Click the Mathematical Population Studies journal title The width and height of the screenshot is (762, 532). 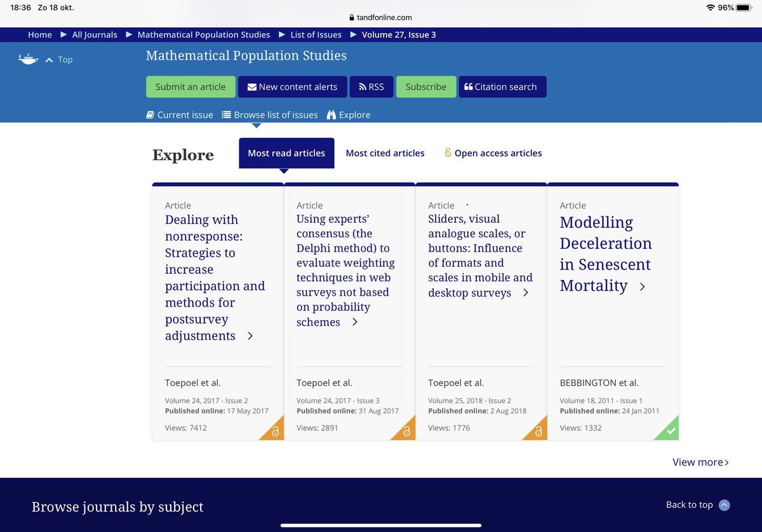tap(246, 56)
